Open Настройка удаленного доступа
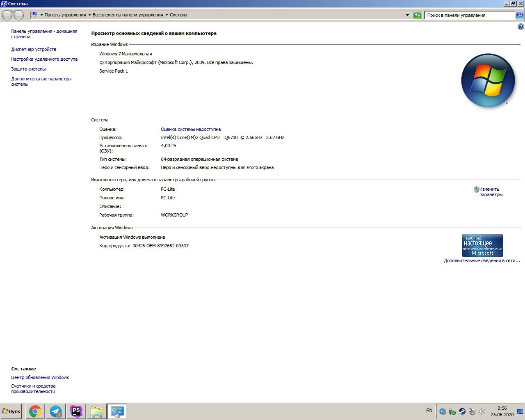525x420 pixels. click(44, 59)
